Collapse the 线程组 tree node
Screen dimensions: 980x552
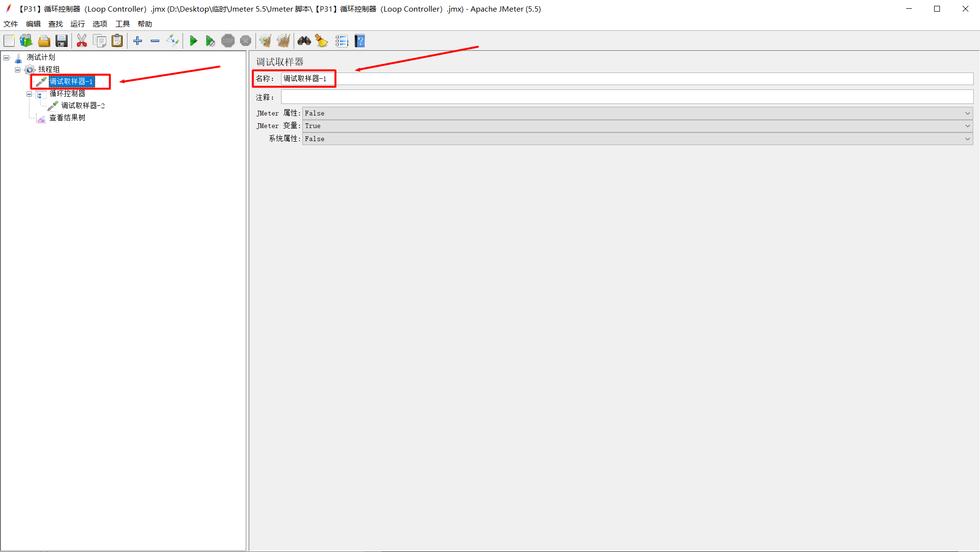pos(18,70)
